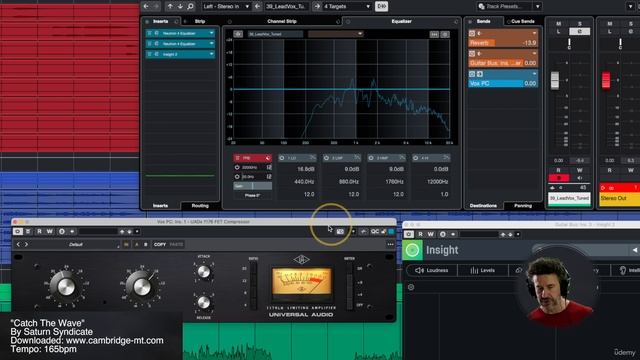The height and width of the screenshot is (360, 640).
Task: Open the Vox PC send dropdown arrow
Action: 534,74
